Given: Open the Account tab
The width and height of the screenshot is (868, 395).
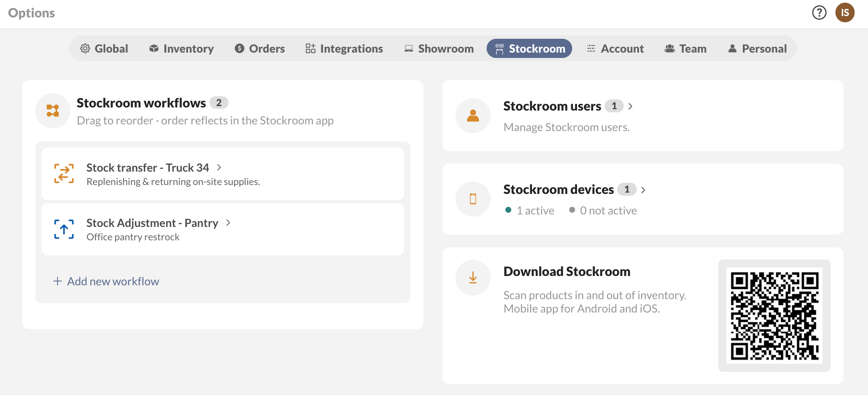Looking at the screenshot, I should pyautogui.click(x=615, y=49).
